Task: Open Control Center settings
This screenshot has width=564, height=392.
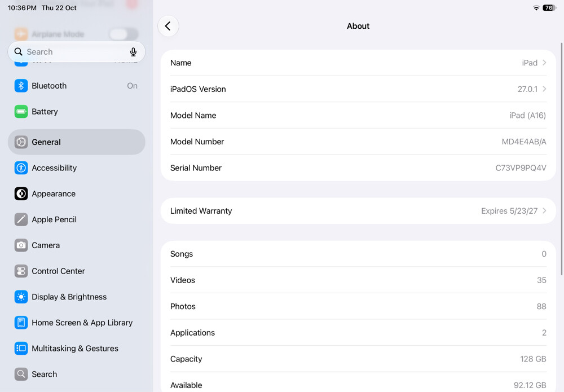Action: pos(77,271)
